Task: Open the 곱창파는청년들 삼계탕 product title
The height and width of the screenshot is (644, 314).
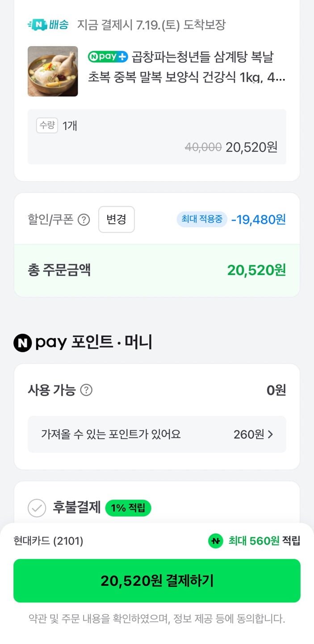Action: click(x=187, y=67)
